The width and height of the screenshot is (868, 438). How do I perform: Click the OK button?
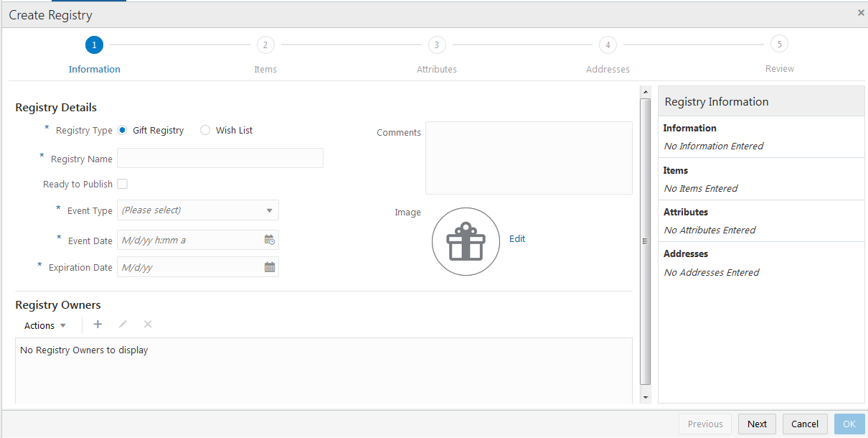pos(849,424)
